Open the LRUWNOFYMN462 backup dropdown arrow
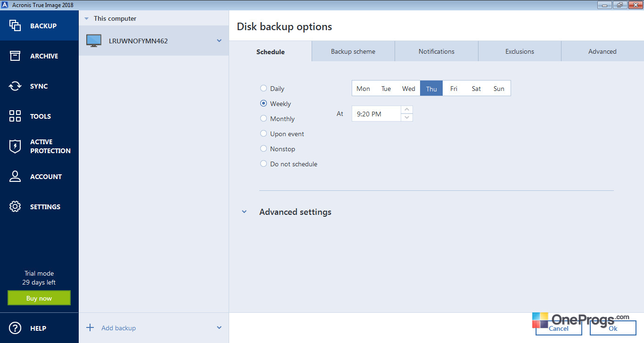The width and height of the screenshot is (644, 343). pos(219,41)
